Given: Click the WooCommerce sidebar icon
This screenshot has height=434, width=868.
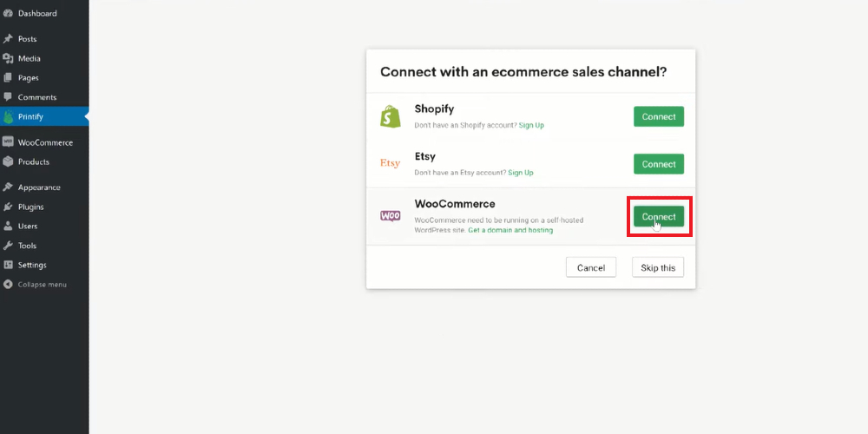Looking at the screenshot, I should pyautogui.click(x=8, y=142).
